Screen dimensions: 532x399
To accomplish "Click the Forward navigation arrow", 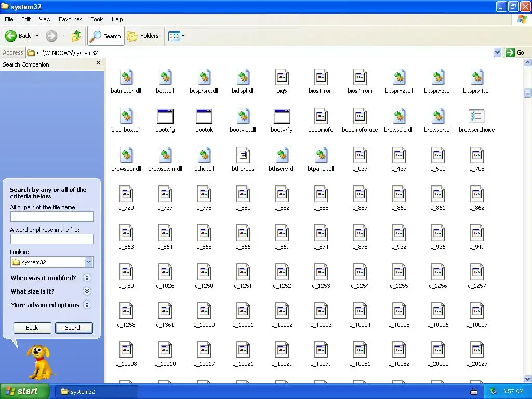I will pyautogui.click(x=51, y=36).
